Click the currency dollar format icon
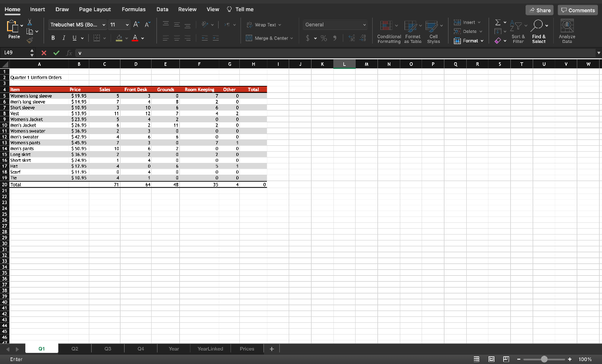Image resolution: width=602 pixels, height=364 pixels. (x=307, y=38)
